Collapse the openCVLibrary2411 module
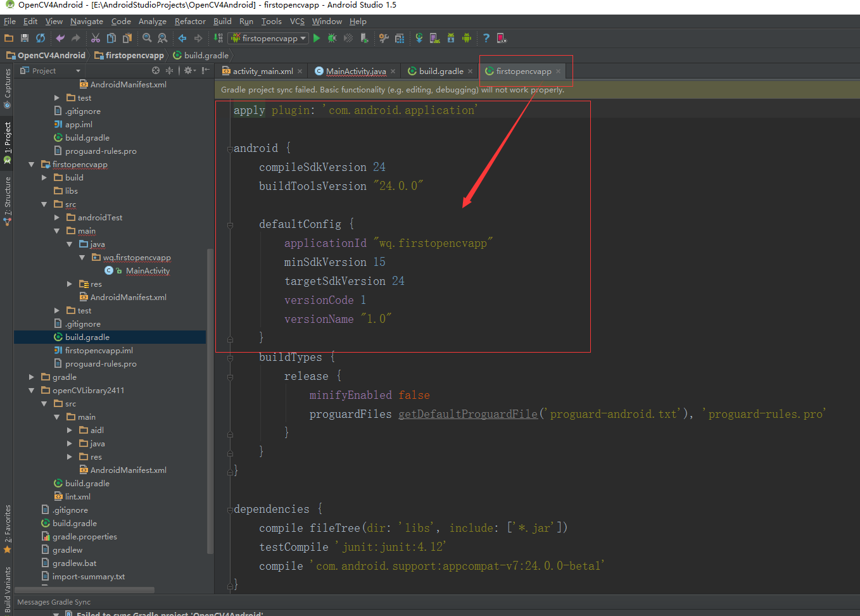The width and height of the screenshot is (860, 616). pos(31,390)
